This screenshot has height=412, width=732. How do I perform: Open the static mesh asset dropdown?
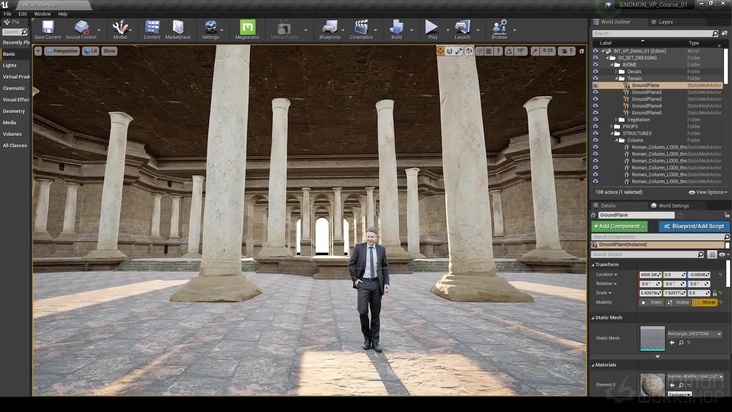point(695,334)
